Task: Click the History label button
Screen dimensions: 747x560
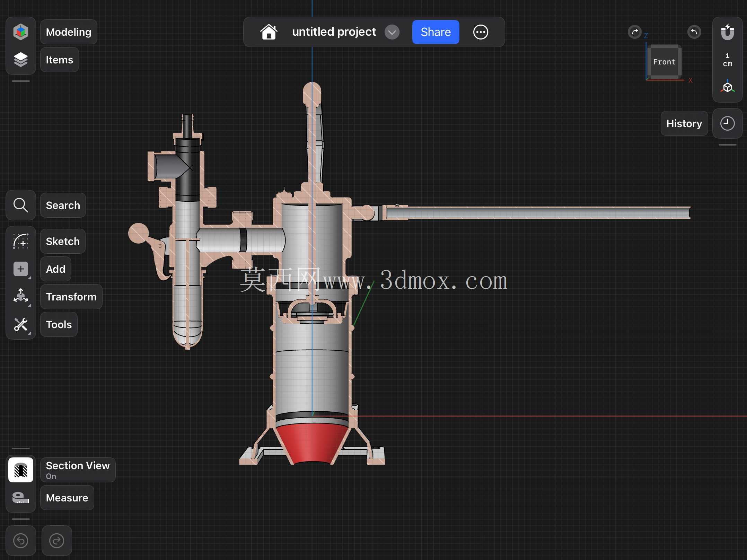Action: [x=684, y=123]
